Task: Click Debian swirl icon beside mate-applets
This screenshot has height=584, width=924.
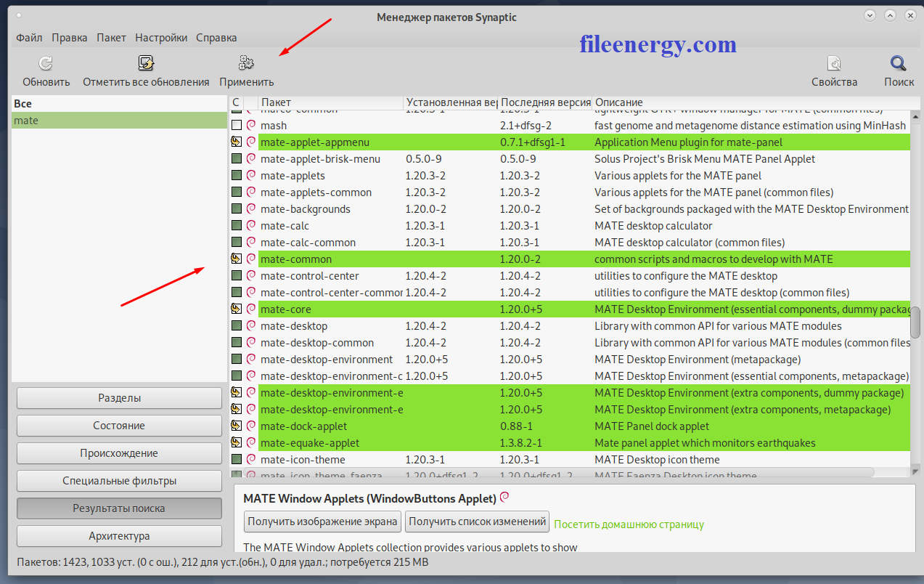Action: tap(251, 175)
